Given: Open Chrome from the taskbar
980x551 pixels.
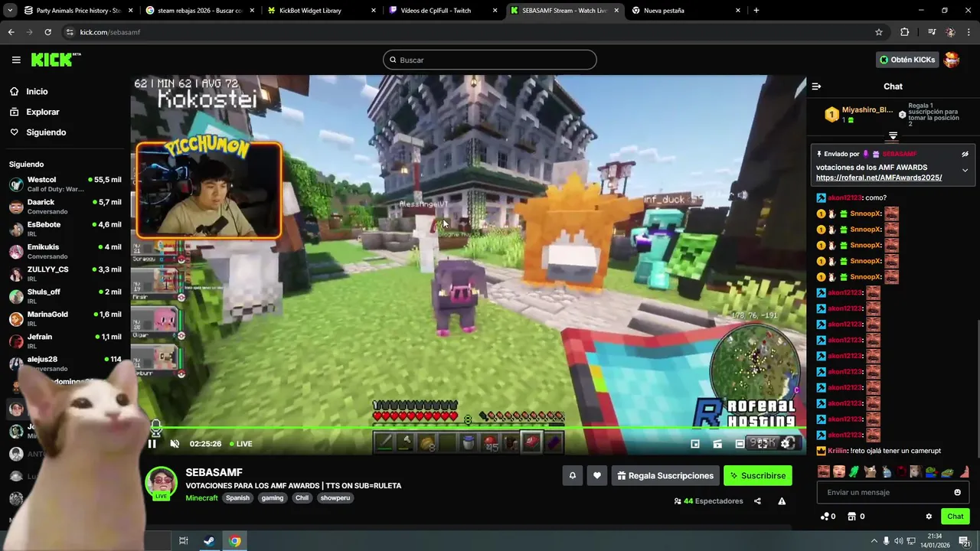Looking at the screenshot, I should tap(235, 541).
